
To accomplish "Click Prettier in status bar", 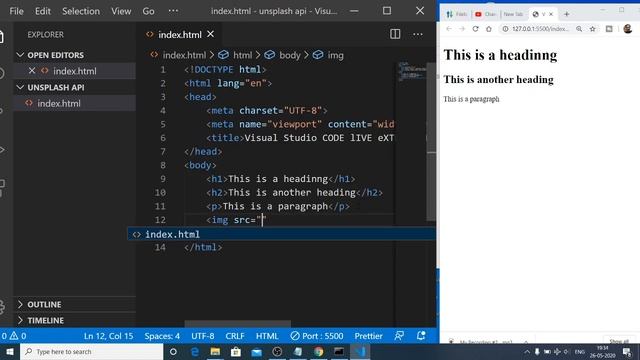I will (x=368, y=336).
